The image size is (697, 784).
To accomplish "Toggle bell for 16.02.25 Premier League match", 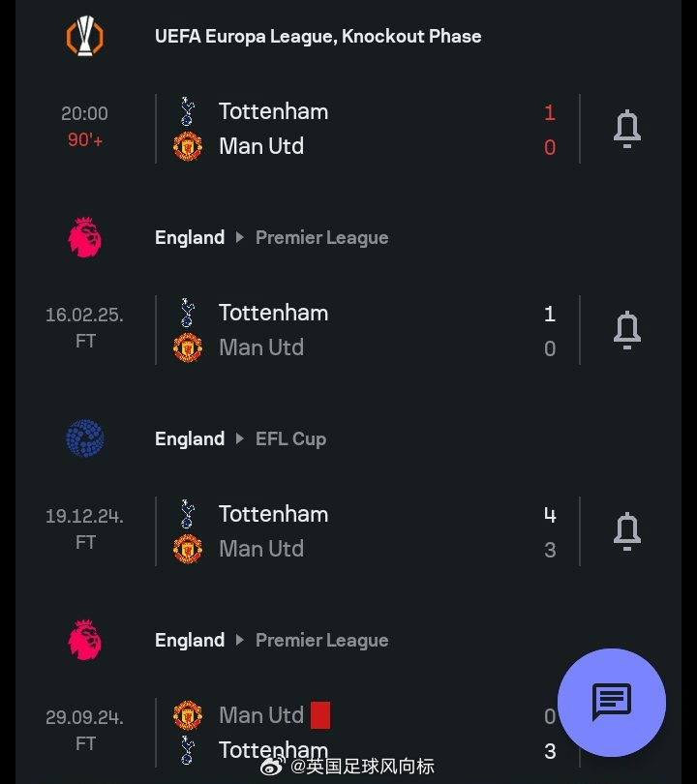I will [627, 330].
